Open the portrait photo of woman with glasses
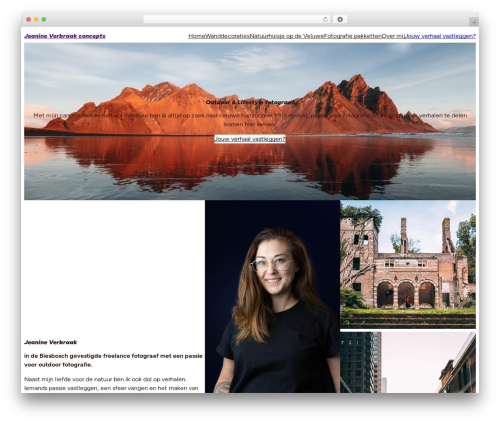 pos(272,296)
